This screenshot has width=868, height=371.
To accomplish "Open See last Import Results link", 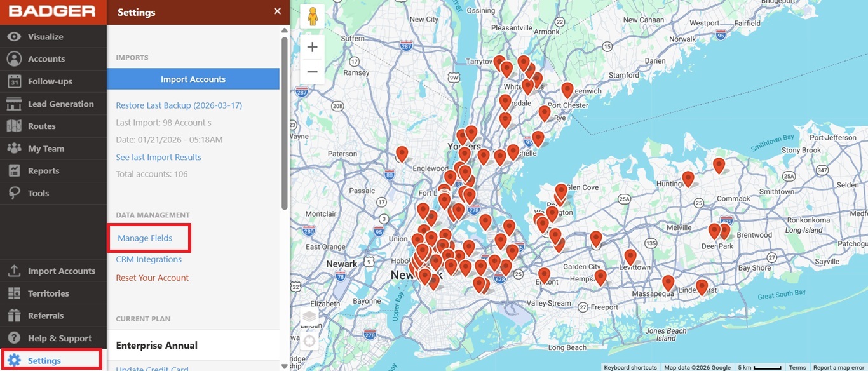I will click(158, 158).
